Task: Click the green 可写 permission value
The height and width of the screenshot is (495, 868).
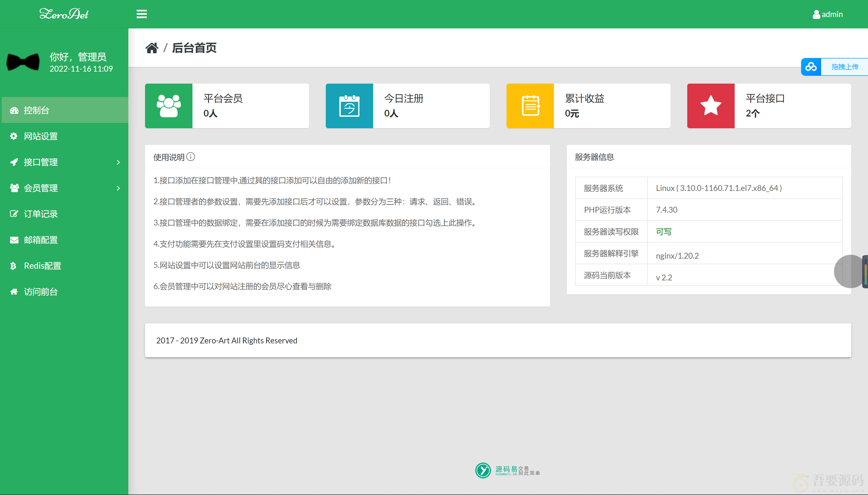Action: [x=664, y=232]
